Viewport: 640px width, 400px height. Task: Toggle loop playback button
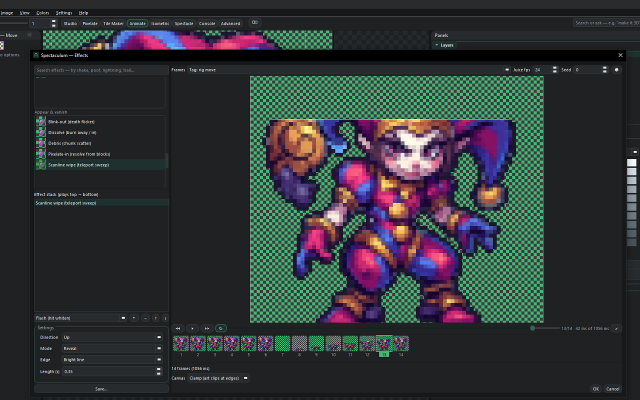click(x=221, y=328)
